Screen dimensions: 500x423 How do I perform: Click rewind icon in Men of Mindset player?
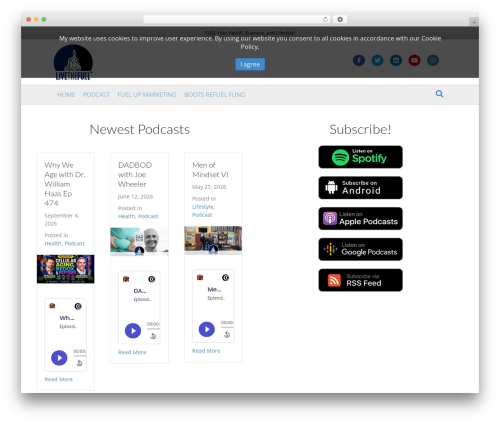227,334
